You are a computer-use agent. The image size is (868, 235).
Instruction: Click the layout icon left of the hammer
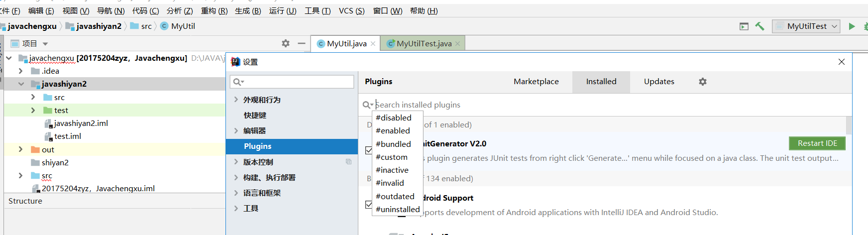(744, 26)
